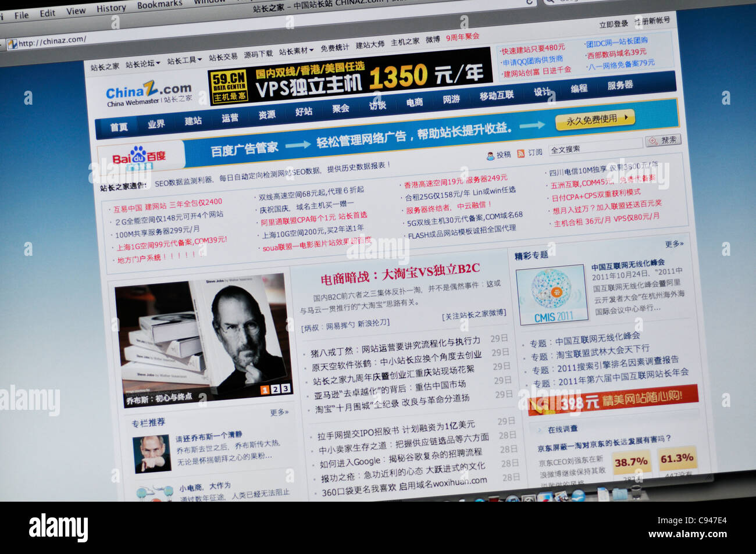Screen dimensions: 756x554
Task: Select slide 1 on the Jobs slideshow
Action: pos(265,390)
